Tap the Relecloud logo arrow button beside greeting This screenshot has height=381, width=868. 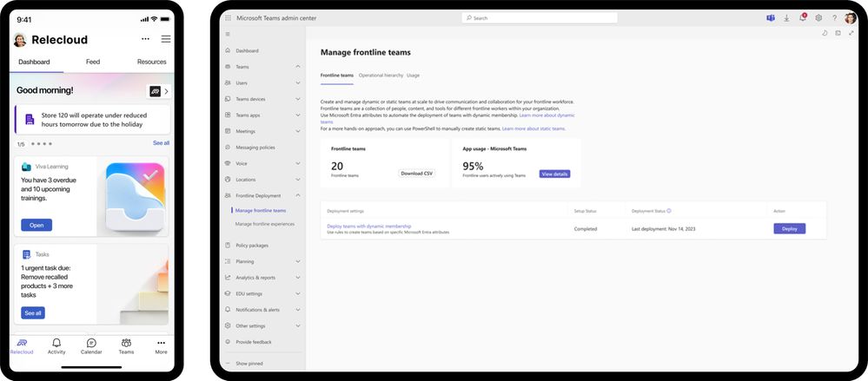(x=159, y=91)
